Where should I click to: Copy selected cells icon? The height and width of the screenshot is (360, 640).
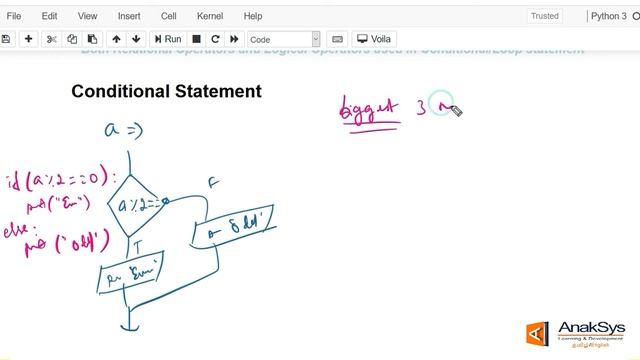(x=72, y=39)
